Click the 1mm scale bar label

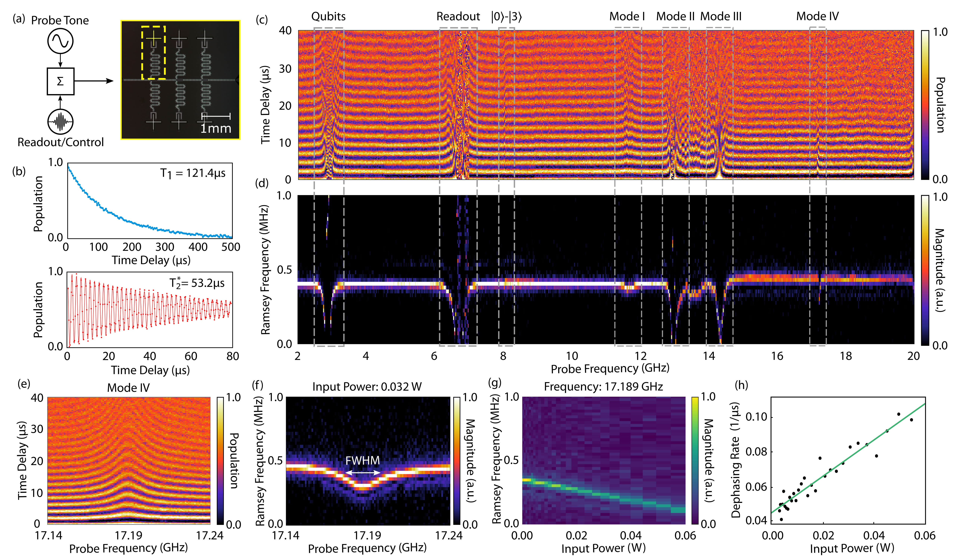[x=216, y=128]
